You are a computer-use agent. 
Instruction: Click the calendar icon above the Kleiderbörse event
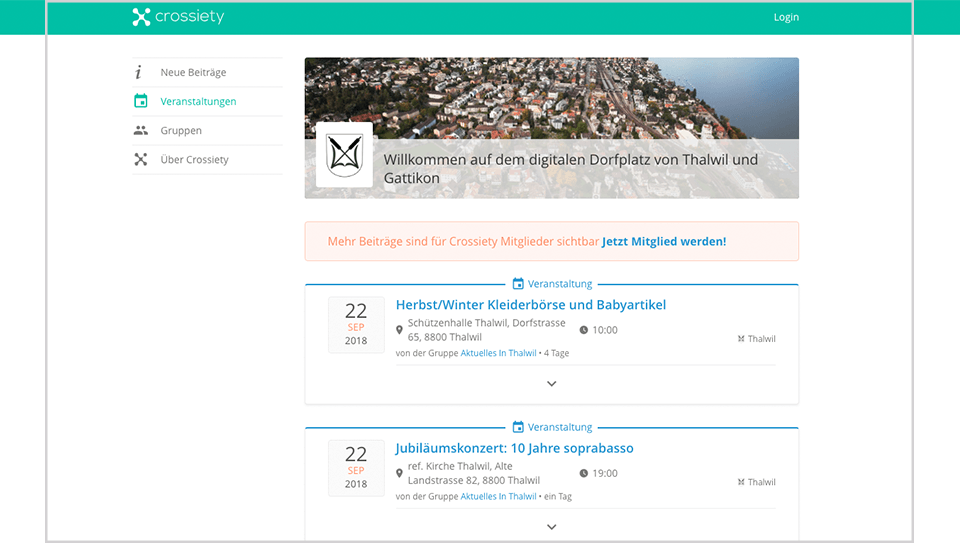click(x=518, y=283)
